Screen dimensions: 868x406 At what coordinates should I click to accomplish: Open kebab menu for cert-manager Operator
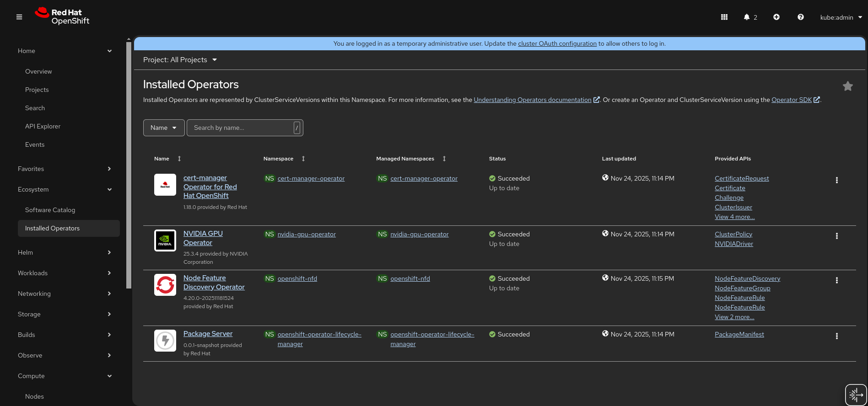(837, 180)
